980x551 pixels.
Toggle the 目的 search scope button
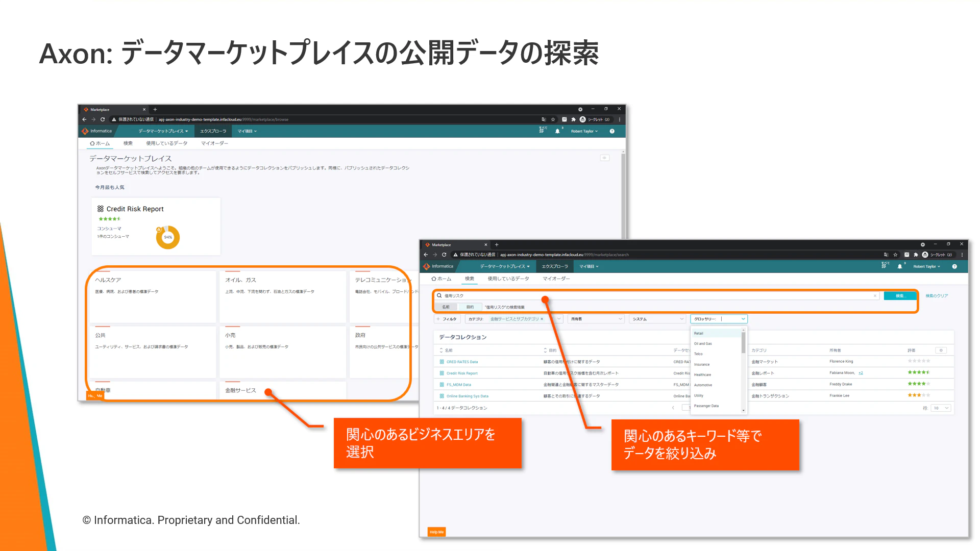point(470,307)
